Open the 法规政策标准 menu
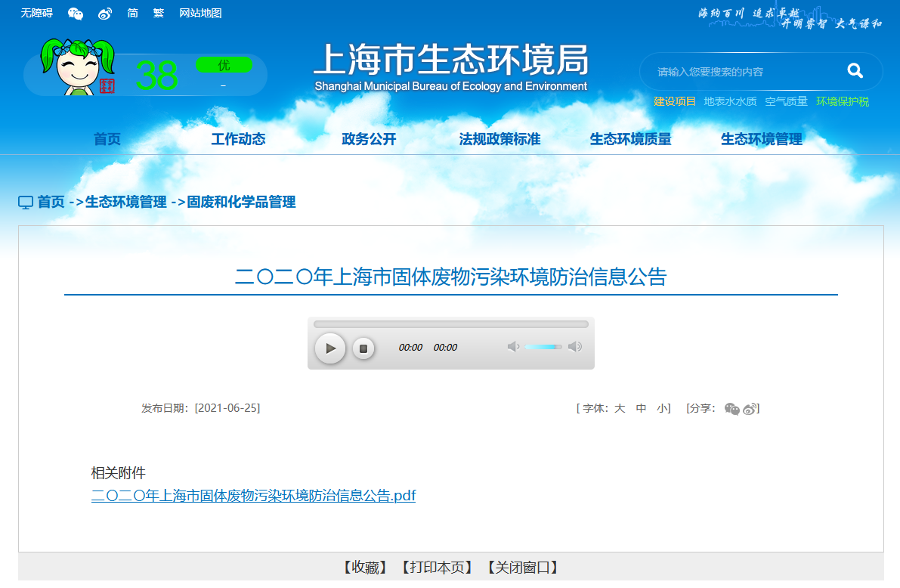Image resolution: width=900 pixels, height=588 pixels. point(499,139)
